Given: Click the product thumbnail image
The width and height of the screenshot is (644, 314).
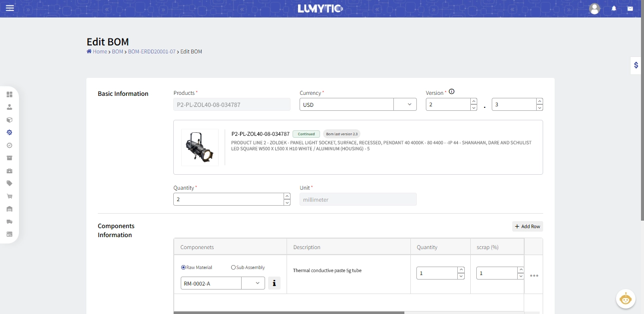Looking at the screenshot, I should [200, 147].
